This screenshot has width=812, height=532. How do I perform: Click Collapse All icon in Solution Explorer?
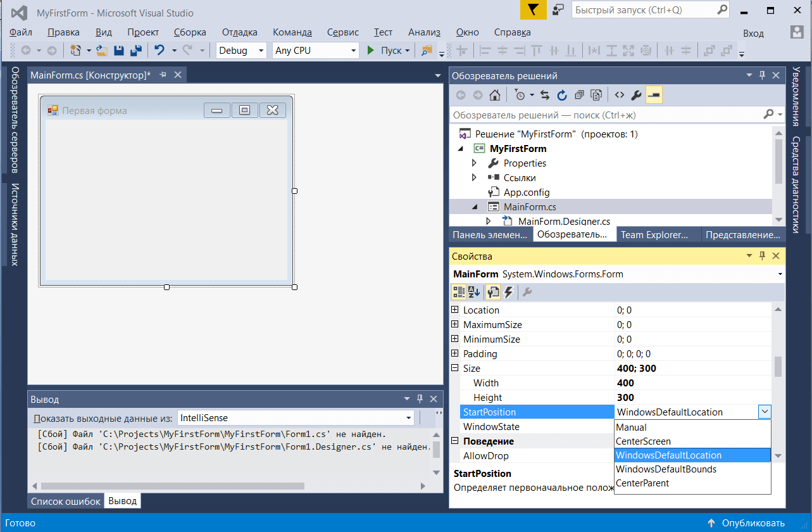pyautogui.click(x=579, y=96)
